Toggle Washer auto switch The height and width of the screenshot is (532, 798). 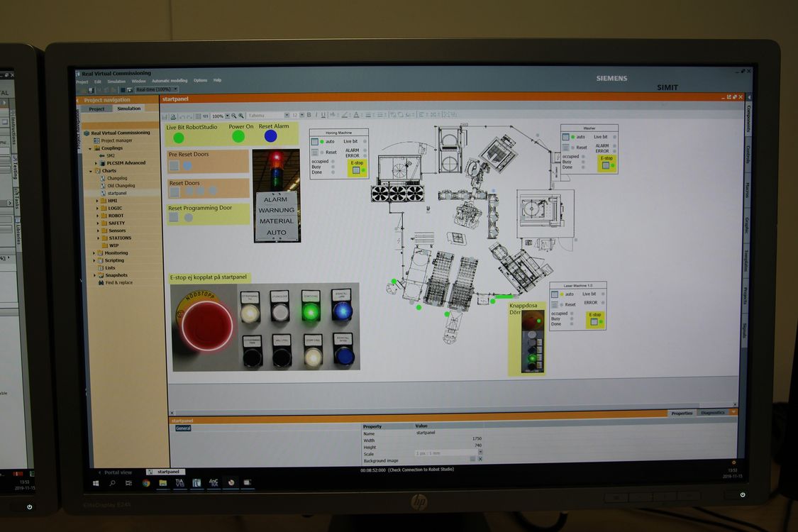565,137
